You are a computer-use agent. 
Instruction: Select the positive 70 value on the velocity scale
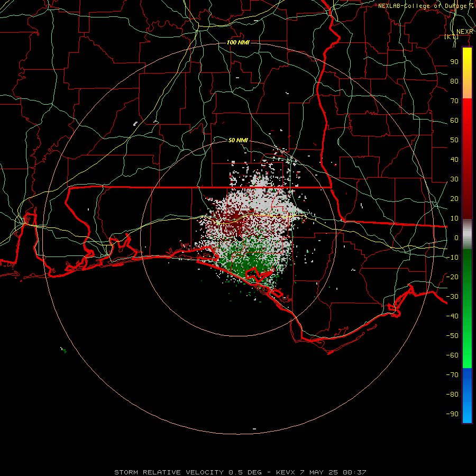tap(454, 101)
